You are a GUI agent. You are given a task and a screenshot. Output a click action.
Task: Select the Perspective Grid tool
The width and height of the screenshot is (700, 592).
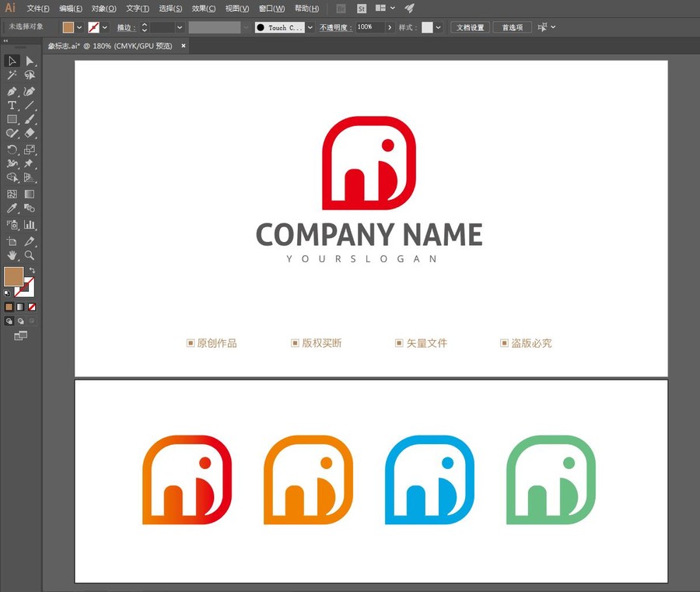coord(30,177)
